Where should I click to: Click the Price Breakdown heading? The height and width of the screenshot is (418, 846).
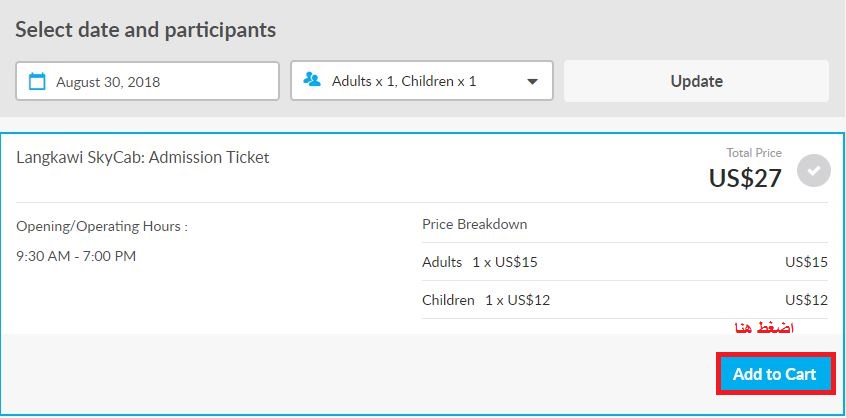475,224
